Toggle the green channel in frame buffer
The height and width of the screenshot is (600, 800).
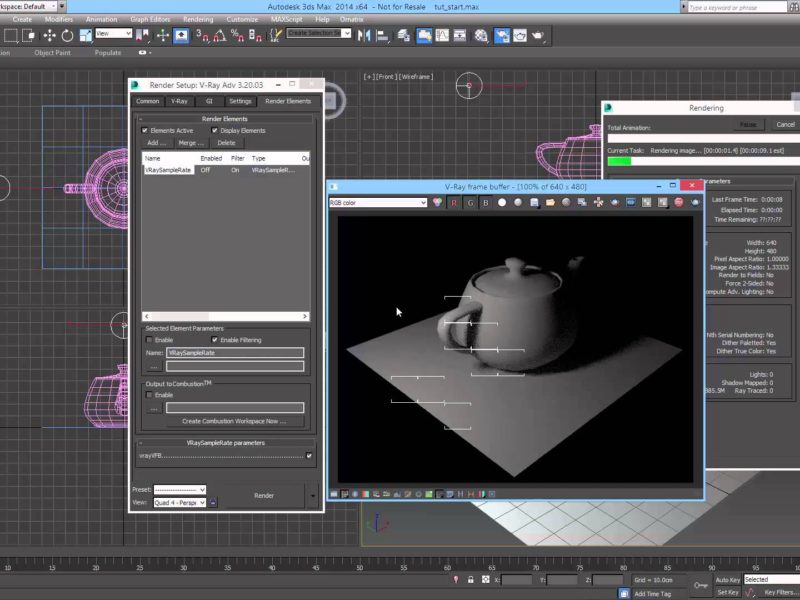click(x=470, y=203)
